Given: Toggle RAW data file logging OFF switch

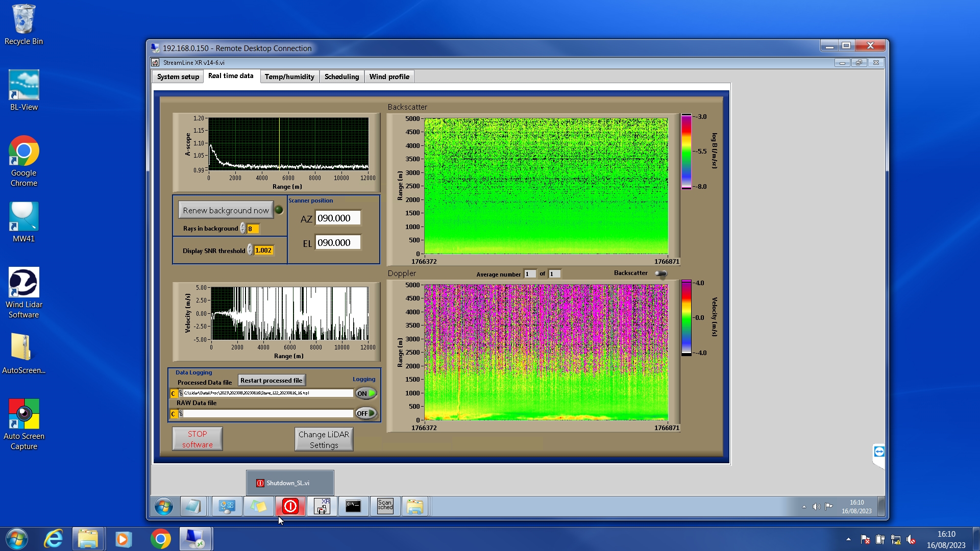Looking at the screenshot, I should [x=366, y=413].
